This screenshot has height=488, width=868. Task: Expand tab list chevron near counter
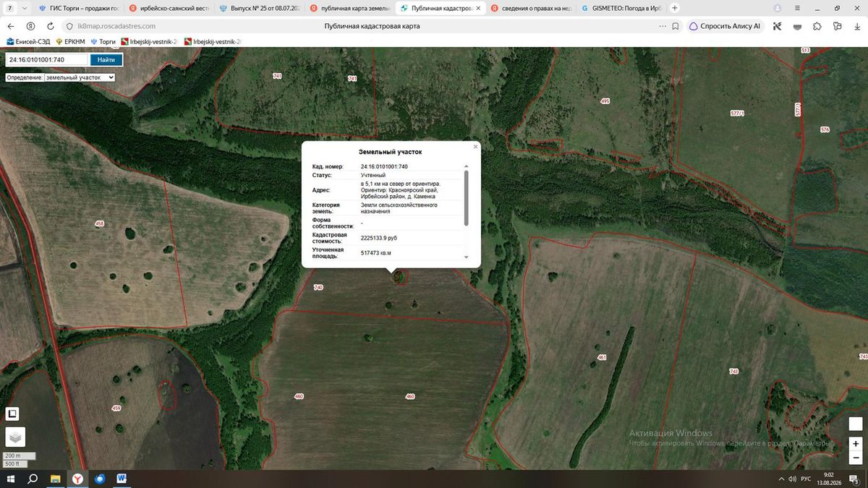(25, 8)
